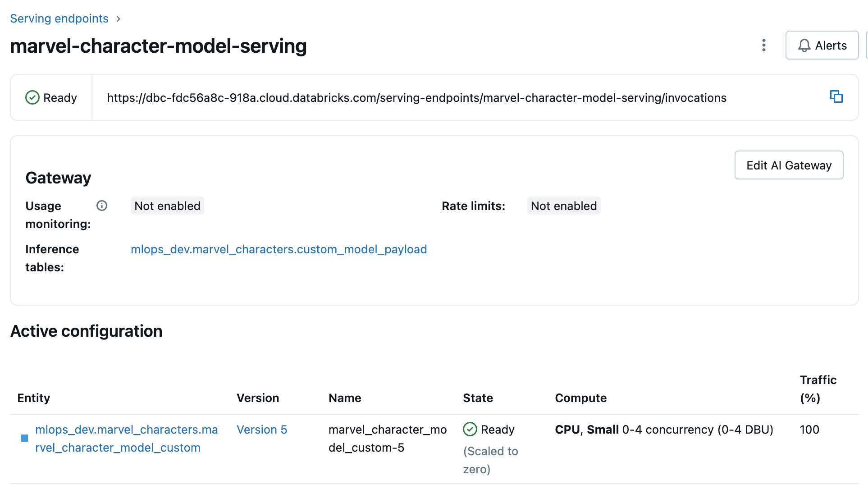Click the Usage monitoring info icon

102,206
